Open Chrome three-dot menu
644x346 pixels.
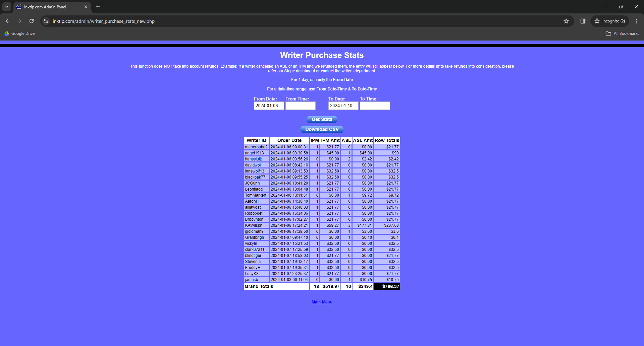637,21
